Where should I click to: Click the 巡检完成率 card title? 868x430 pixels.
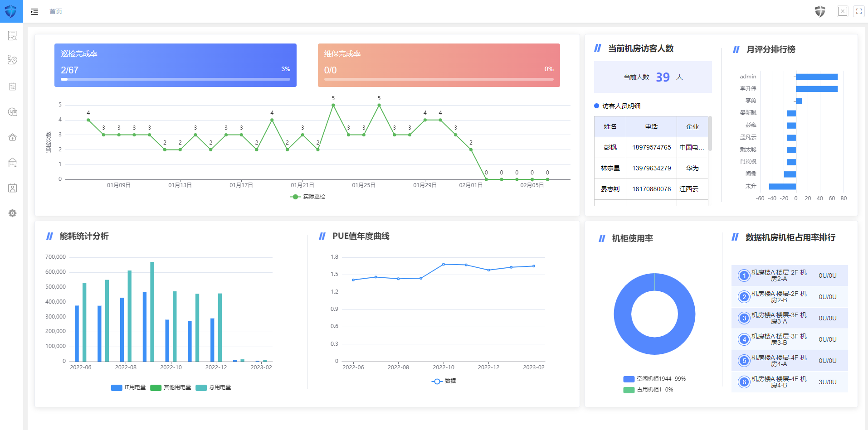[x=79, y=53]
